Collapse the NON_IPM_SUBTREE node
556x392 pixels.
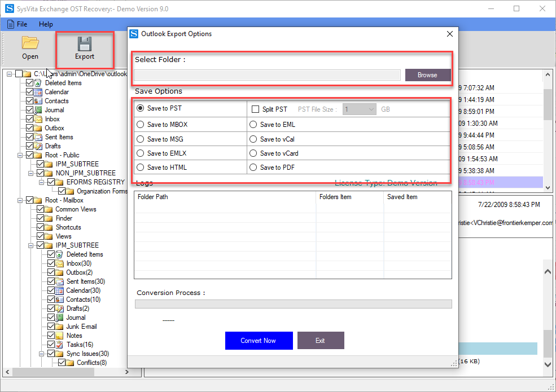(x=31, y=173)
